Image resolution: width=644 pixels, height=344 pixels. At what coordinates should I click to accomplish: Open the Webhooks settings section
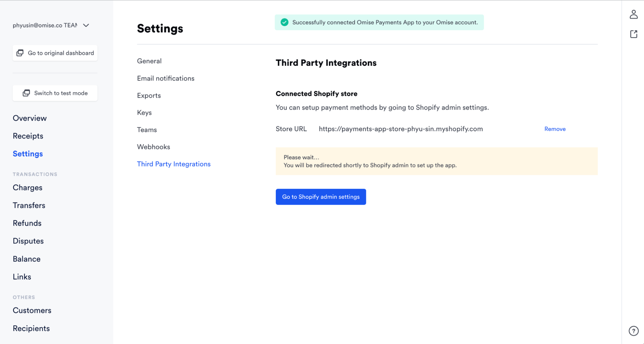click(154, 147)
